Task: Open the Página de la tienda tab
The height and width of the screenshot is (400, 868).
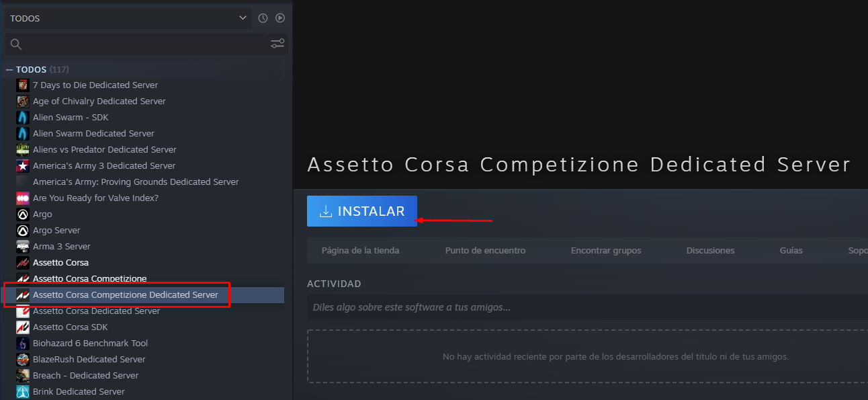Action: point(360,251)
